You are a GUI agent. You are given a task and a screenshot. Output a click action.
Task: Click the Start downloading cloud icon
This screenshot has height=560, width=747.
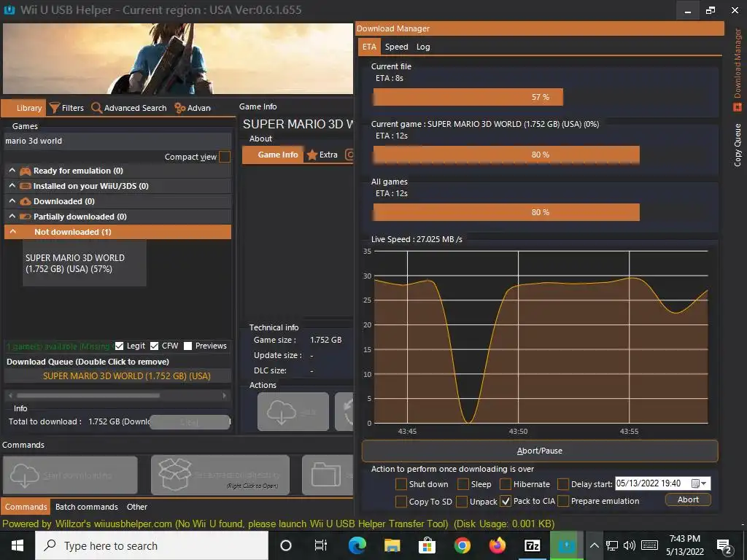25,475
